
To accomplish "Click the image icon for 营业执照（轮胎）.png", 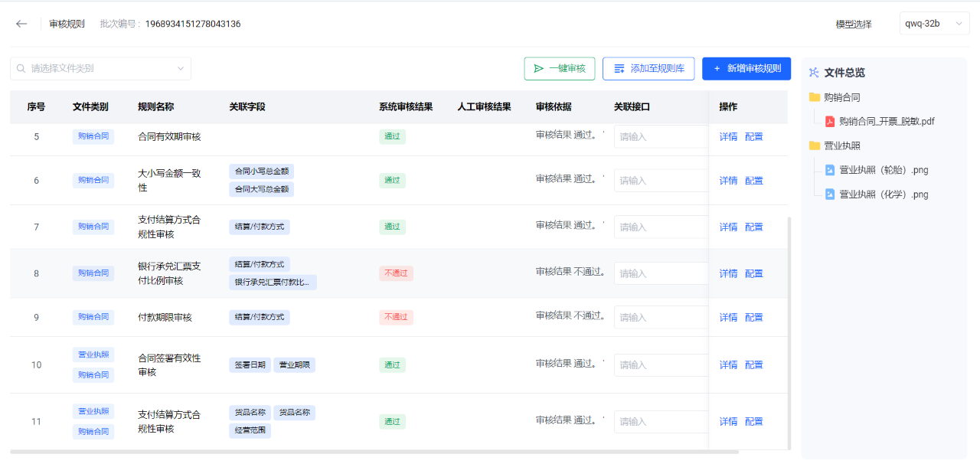I will 830,170.
